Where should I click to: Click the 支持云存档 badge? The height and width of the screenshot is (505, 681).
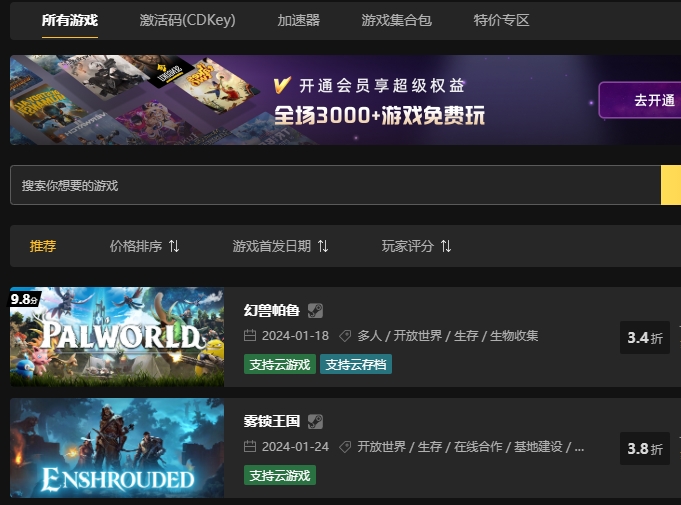[x=356, y=364]
